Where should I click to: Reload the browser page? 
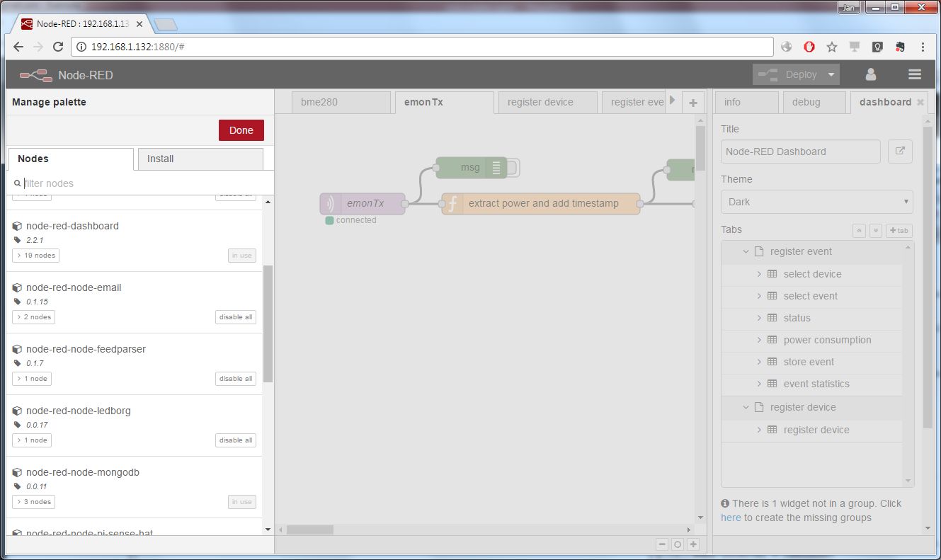(58, 47)
